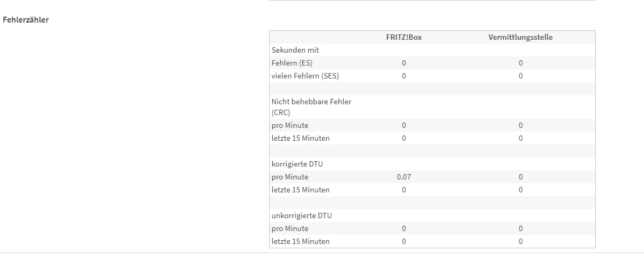Select FRITZ!Box unkorrigierte DTU pro Minute value
This screenshot has width=644, height=259.
tap(403, 228)
